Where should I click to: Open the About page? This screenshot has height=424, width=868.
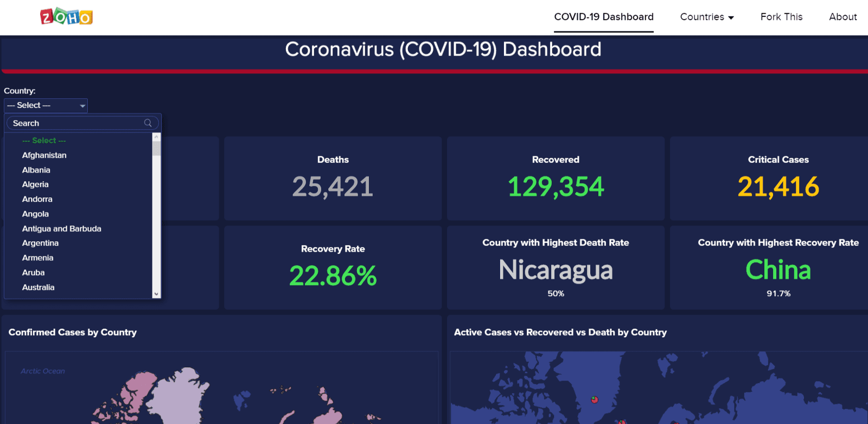[x=843, y=17]
